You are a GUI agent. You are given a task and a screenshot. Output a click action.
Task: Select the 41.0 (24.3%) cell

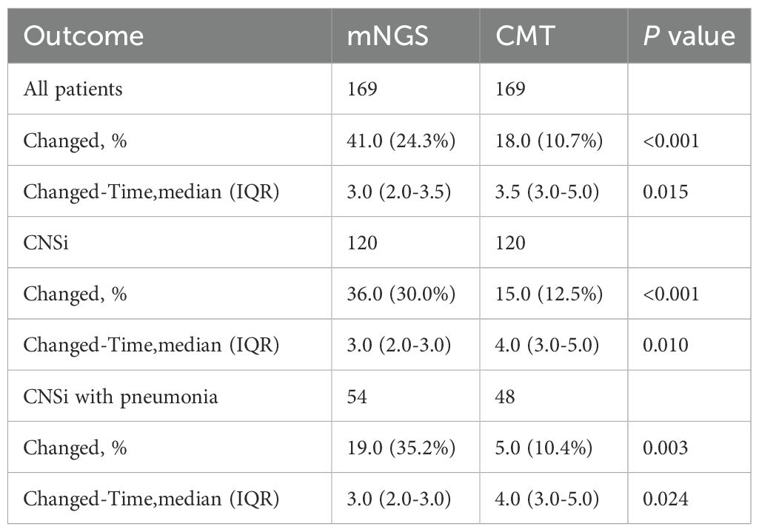click(x=402, y=141)
